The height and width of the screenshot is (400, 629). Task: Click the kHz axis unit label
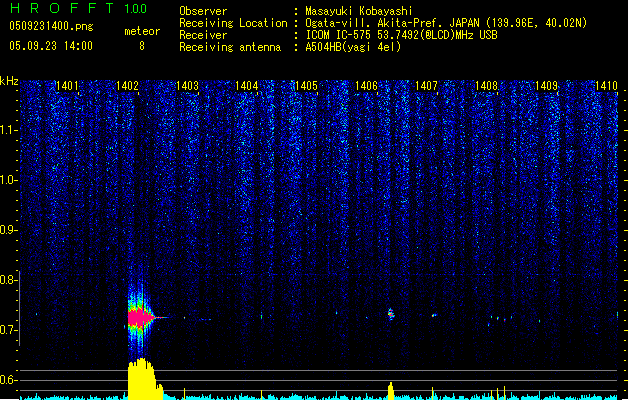(x=9, y=81)
